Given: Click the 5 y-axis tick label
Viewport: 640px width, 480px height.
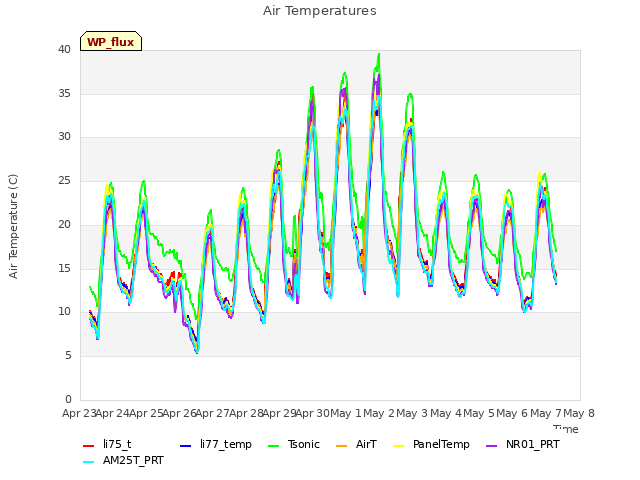Looking at the screenshot, I should 68,356.
